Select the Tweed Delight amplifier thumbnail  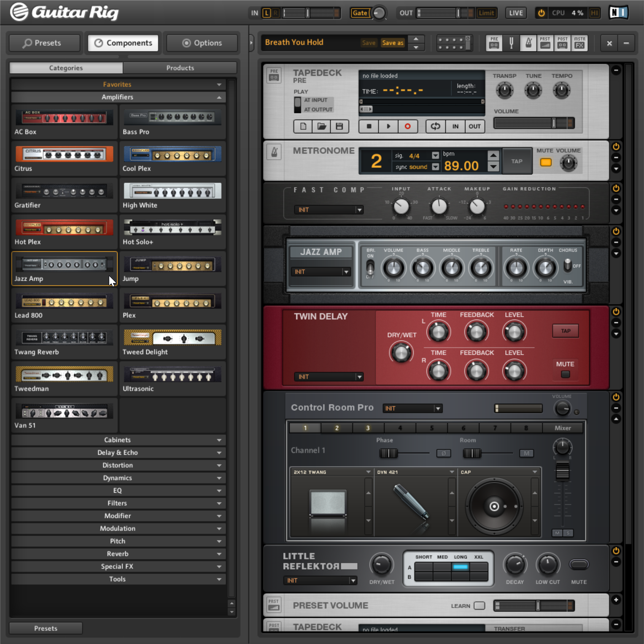point(172,342)
